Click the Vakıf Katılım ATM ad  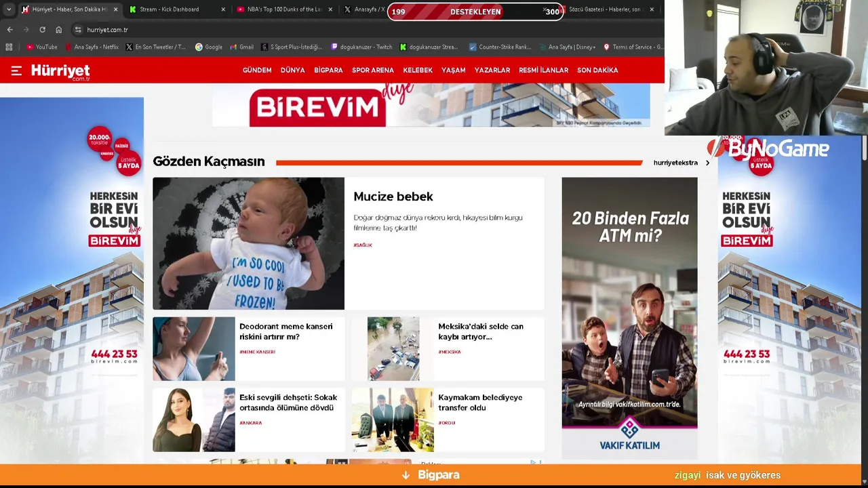(x=629, y=317)
